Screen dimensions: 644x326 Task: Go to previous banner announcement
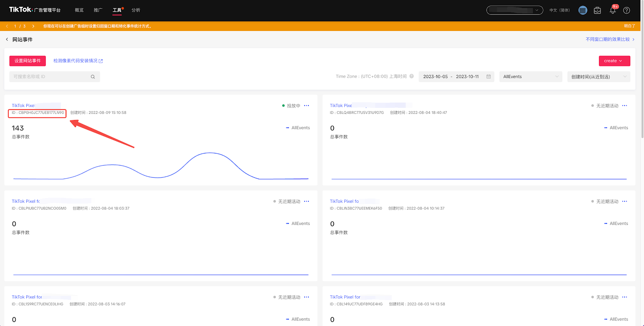click(x=7, y=26)
